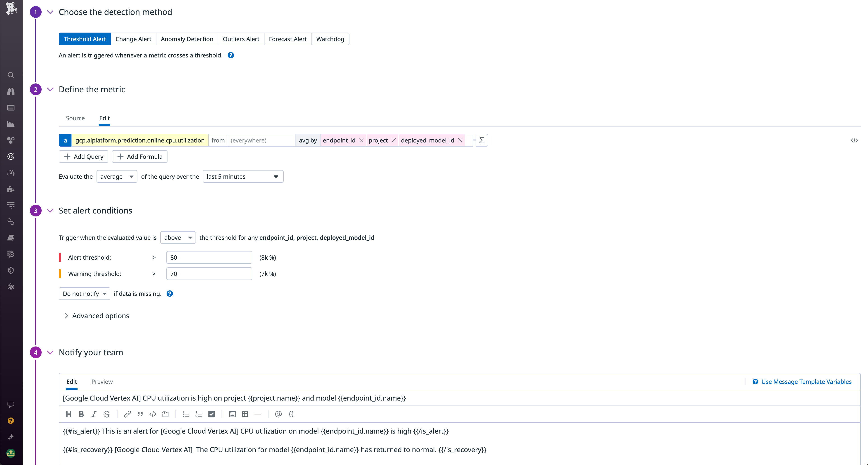Insert a table in the notification message
868x465 pixels.
(245, 414)
